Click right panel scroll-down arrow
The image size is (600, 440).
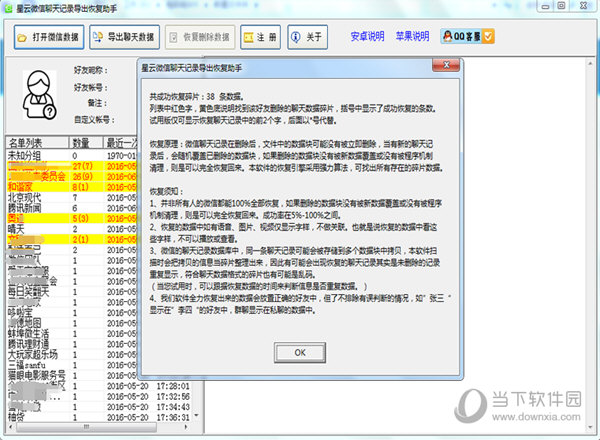(x=590, y=428)
